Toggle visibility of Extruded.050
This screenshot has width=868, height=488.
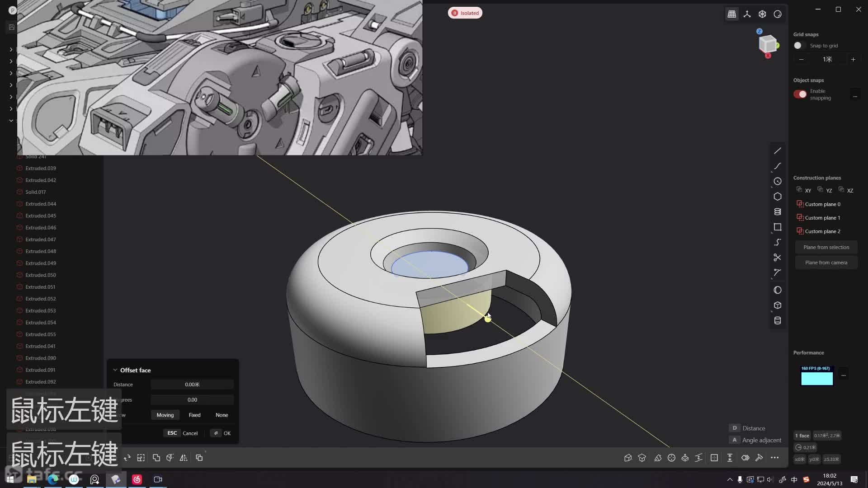[x=19, y=275]
